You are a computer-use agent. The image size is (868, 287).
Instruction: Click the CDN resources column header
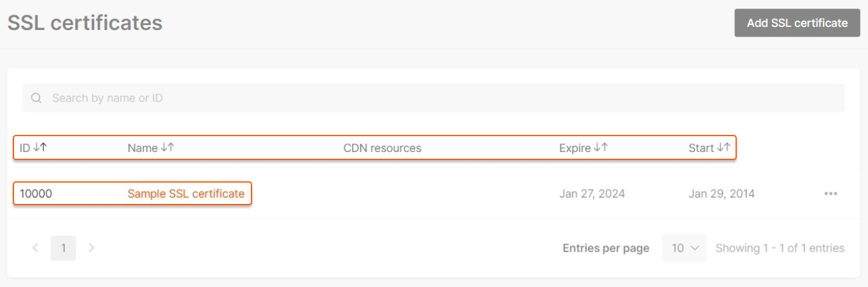tap(382, 148)
